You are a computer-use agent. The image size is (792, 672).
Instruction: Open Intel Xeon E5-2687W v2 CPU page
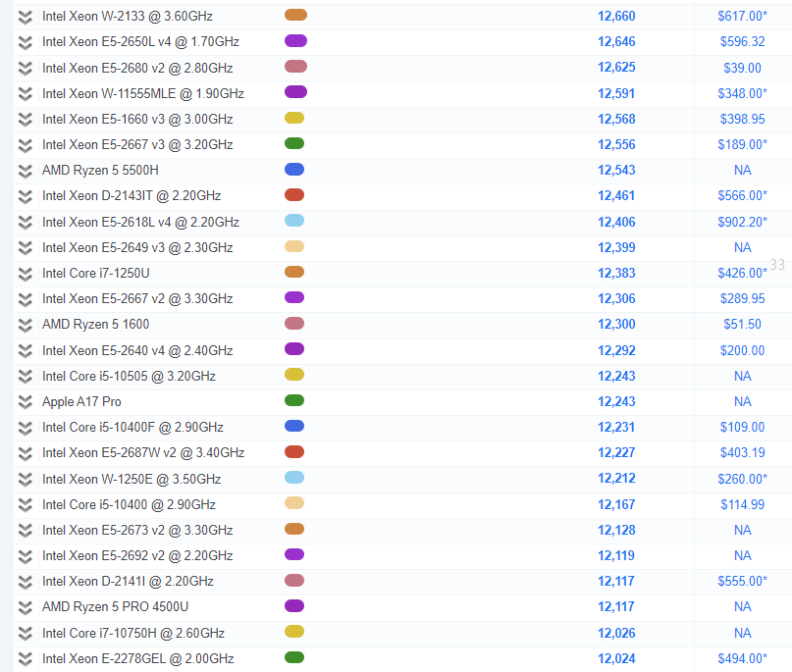pyautogui.click(x=143, y=453)
